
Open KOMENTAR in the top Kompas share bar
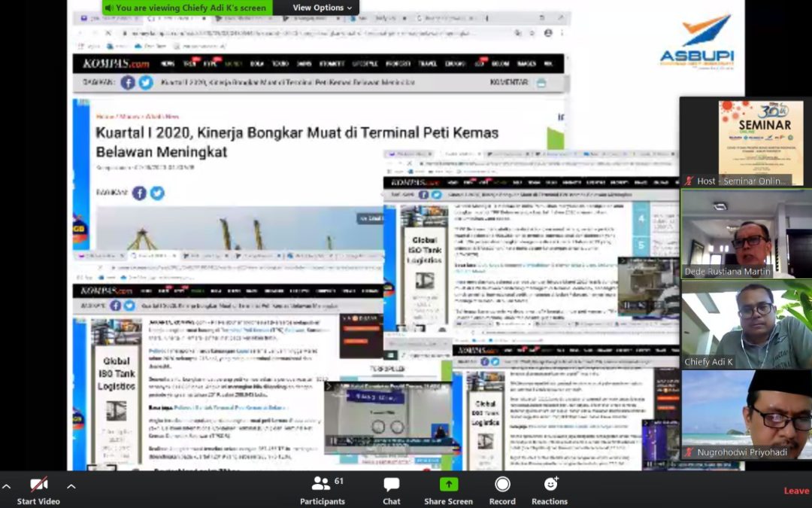pos(508,83)
